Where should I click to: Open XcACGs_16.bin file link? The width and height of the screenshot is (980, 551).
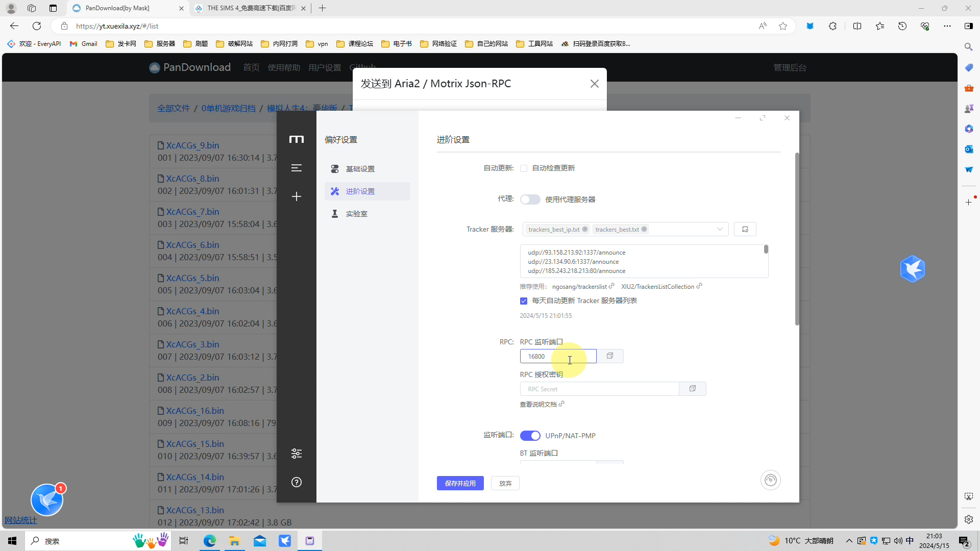pyautogui.click(x=195, y=411)
